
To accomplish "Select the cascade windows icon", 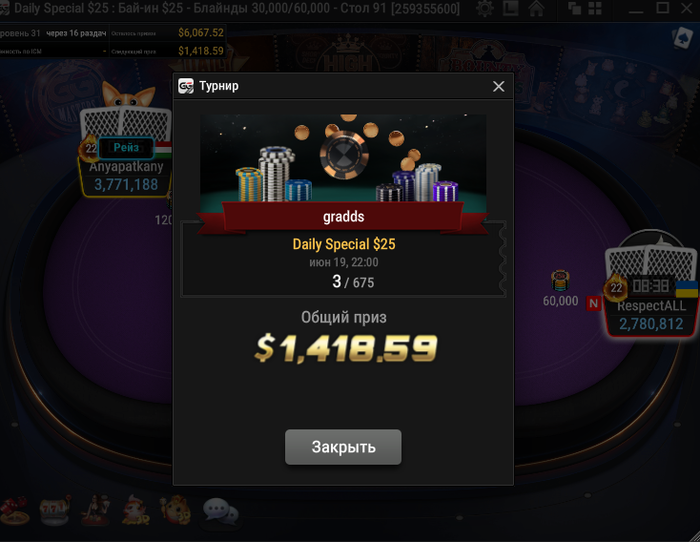I will coord(575,8).
